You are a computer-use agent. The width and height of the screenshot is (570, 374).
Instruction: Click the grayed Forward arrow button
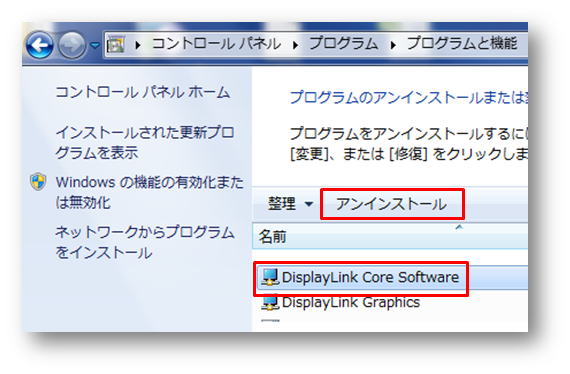pyautogui.click(x=72, y=45)
